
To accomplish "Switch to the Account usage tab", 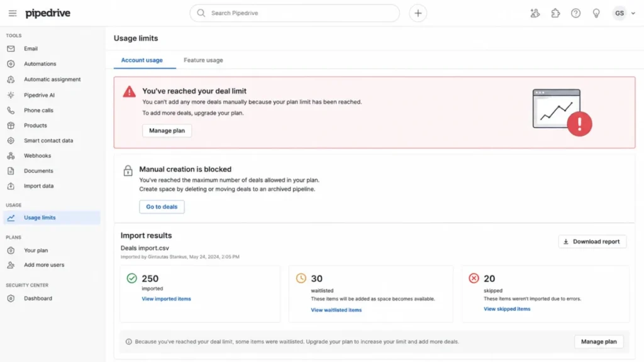I will [142, 60].
